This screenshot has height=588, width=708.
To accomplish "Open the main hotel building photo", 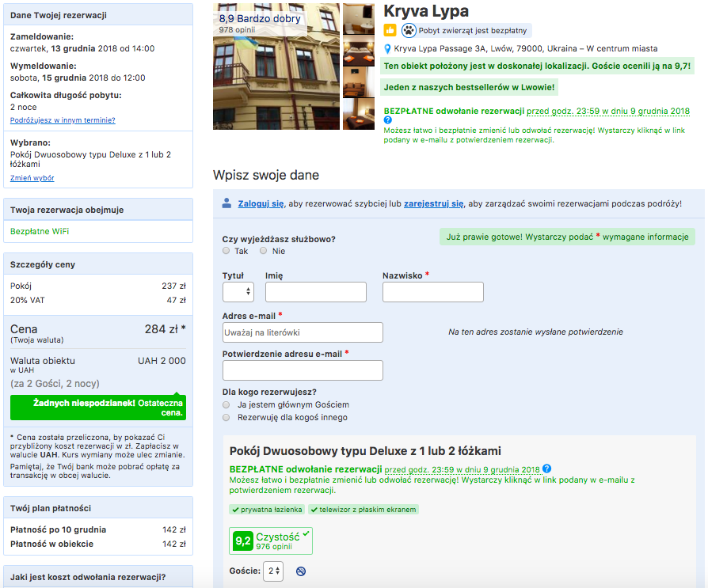I will [x=276, y=66].
